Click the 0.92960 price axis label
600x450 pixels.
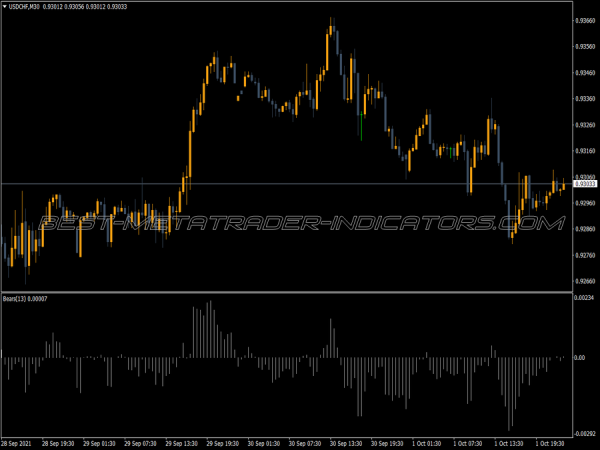click(x=585, y=203)
